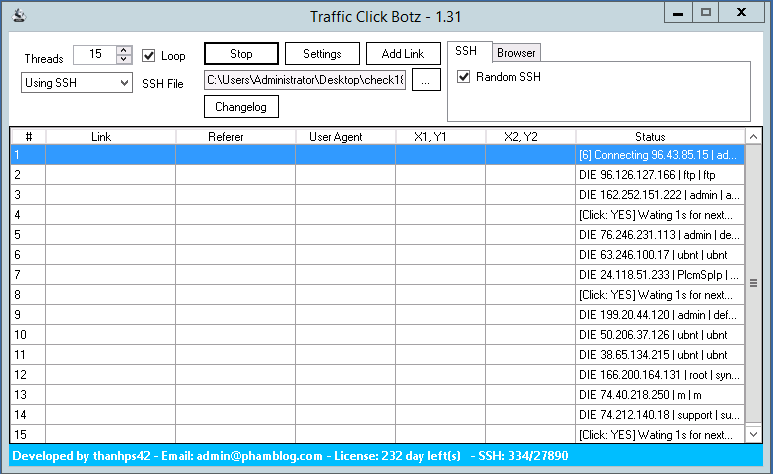Open Settings
This screenshot has width=773, height=474.
tap(322, 54)
